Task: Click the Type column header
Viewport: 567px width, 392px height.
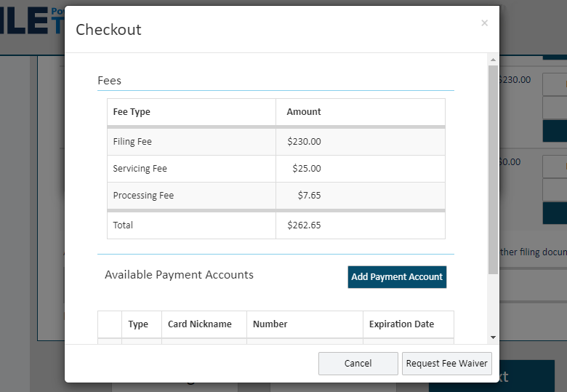Action: click(x=138, y=324)
